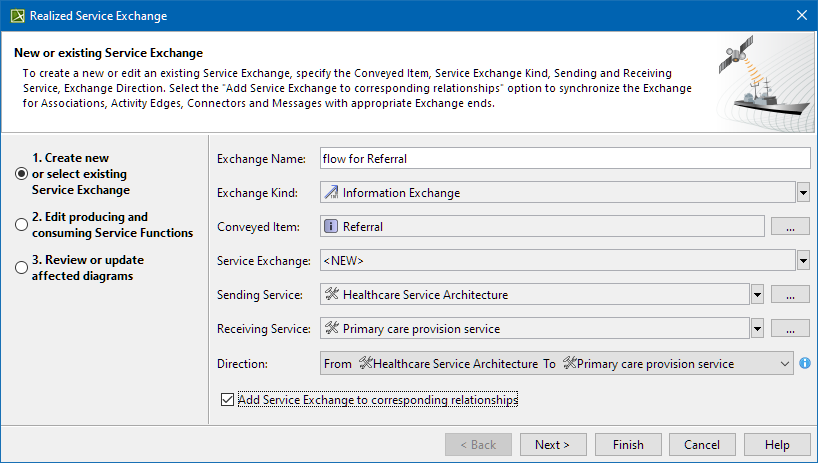Click the Referral conveyed item icon

point(331,227)
